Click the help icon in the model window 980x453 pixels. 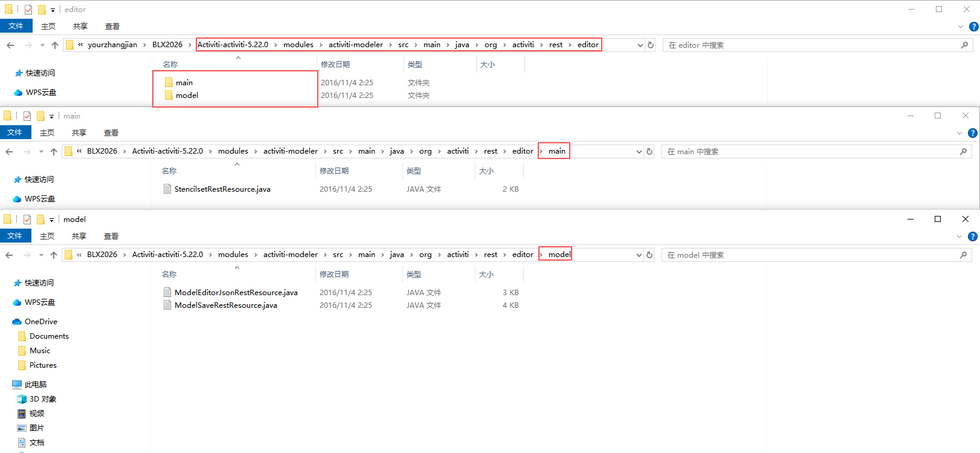(x=973, y=236)
